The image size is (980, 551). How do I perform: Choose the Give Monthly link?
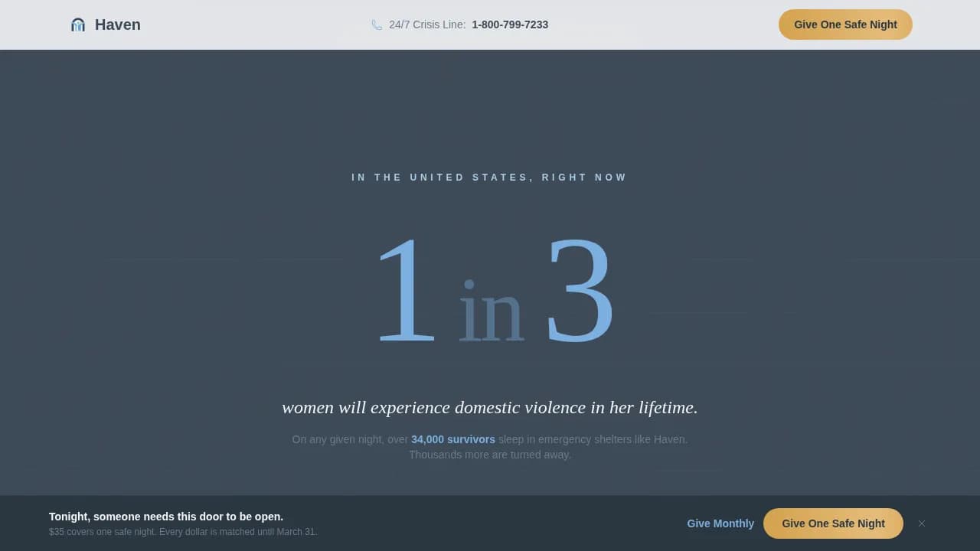pos(720,523)
